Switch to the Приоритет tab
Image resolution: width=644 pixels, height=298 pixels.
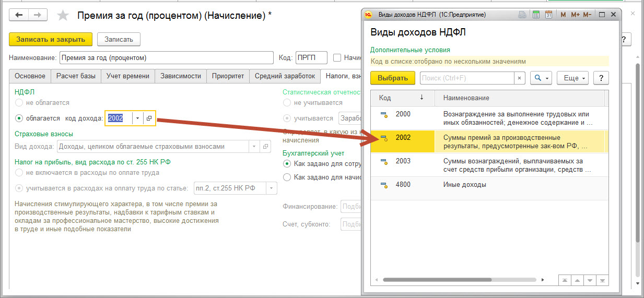pos(228,76)
